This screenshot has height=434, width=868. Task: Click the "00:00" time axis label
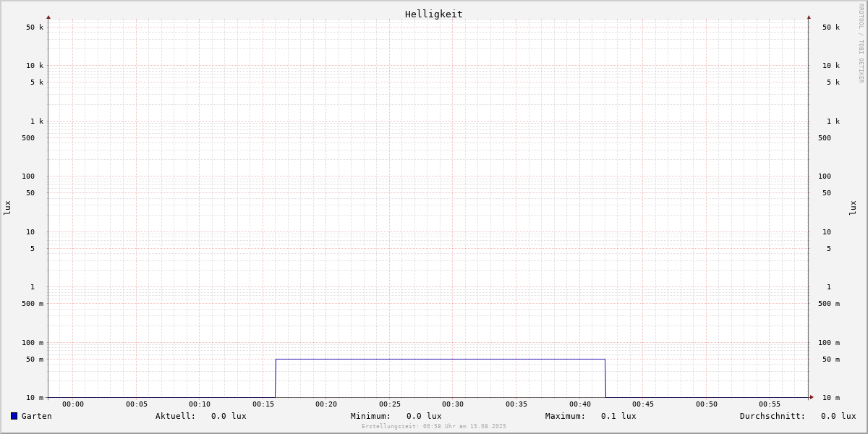[x=73, y=404]
